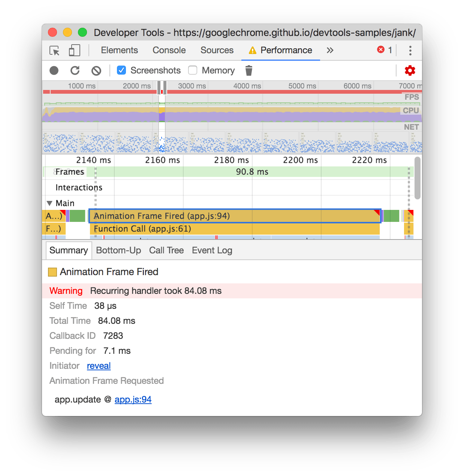The height and width of the screenshot is (476, 464).
Task: Switch to the Elements tab
Action: pyautogui.click(x=119, y=50)
